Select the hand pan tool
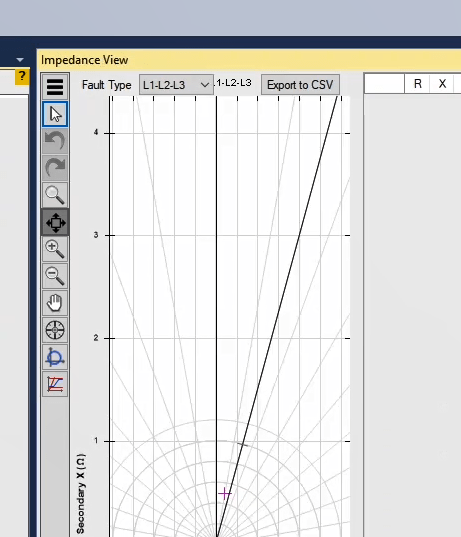461x537 pixels. pos(55,303)
